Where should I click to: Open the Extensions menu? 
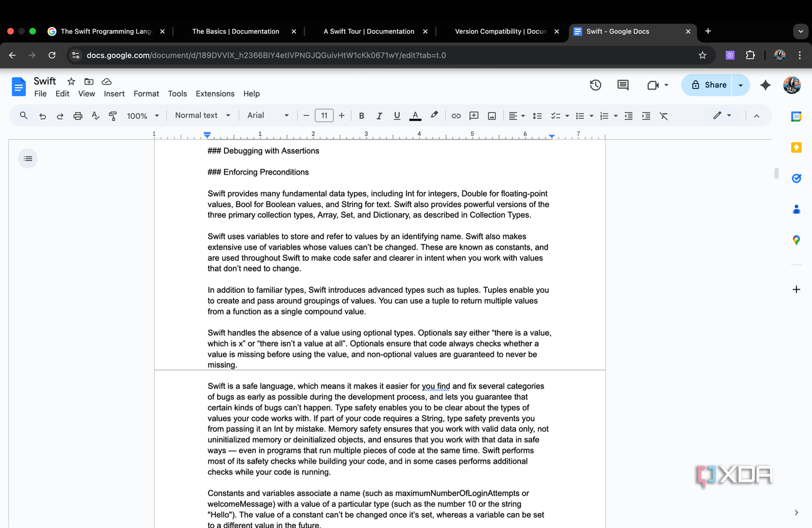pos(215,94)
